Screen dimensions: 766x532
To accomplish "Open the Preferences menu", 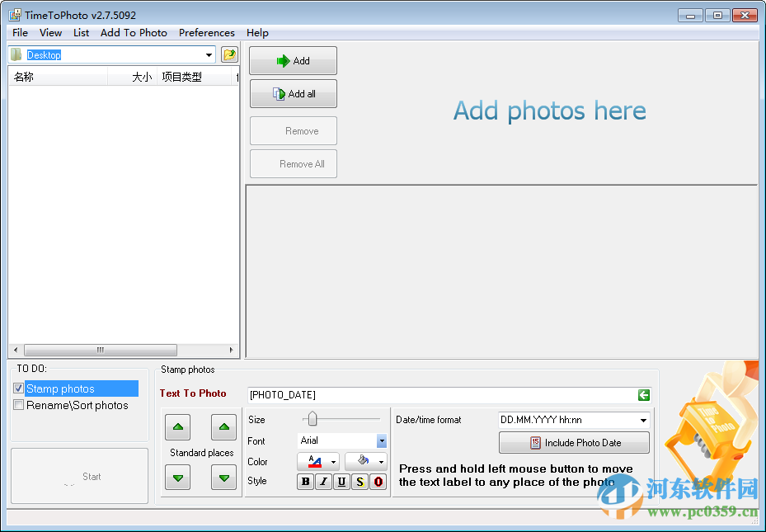I will (207, 33).
